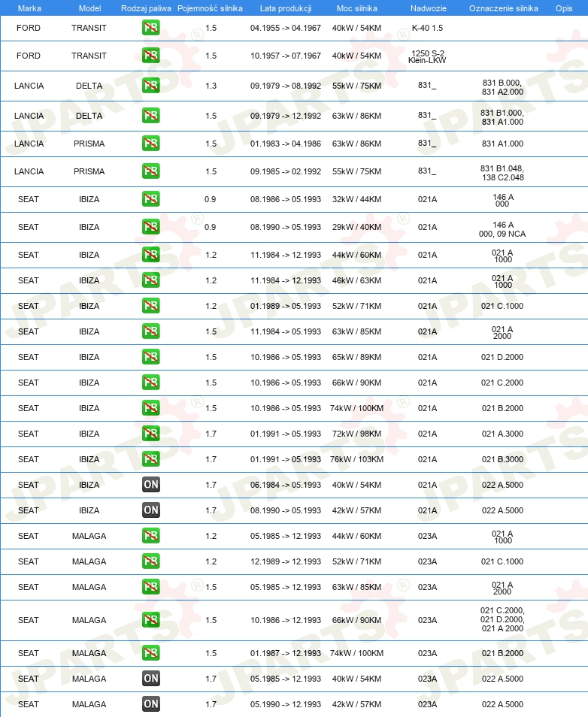Click the petrol icon for Seat Ibiza 65kW / 89KM

coord(150,357)
